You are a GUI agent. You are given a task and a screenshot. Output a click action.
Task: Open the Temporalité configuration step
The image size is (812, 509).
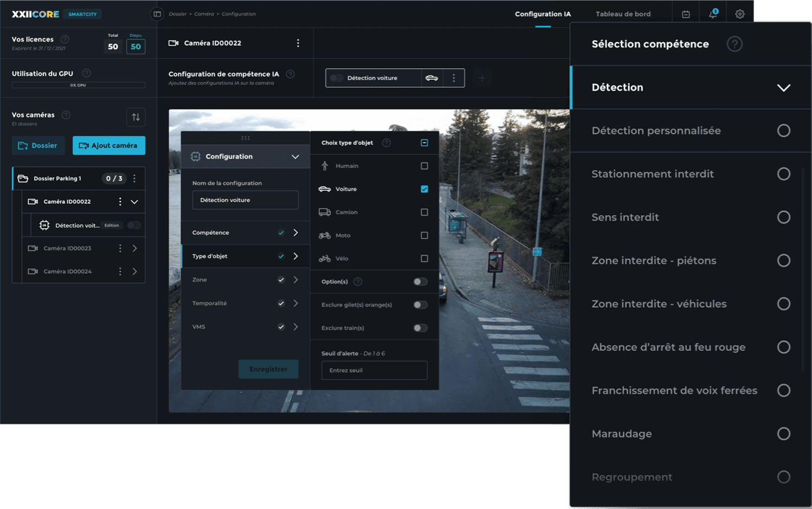[x=244, y=304]
